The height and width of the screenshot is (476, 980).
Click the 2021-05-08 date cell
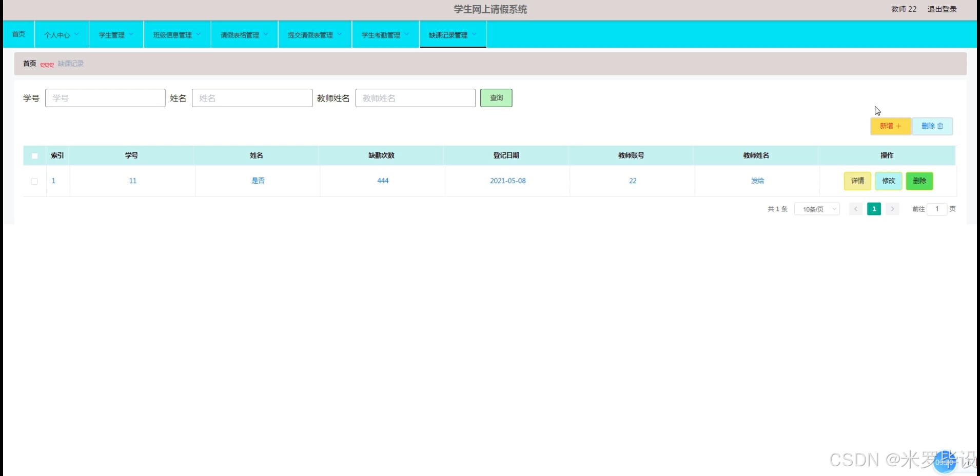click(508, 181)
